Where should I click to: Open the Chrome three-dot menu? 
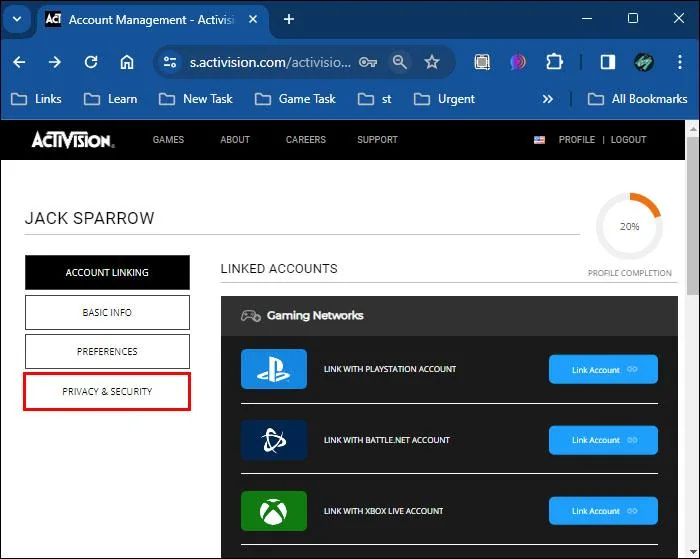click(679, 62)
